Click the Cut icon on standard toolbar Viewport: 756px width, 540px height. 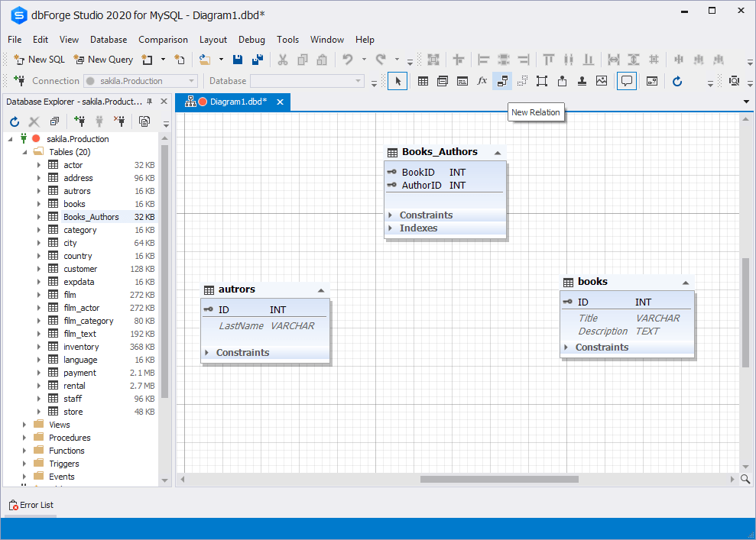(283, 59)
